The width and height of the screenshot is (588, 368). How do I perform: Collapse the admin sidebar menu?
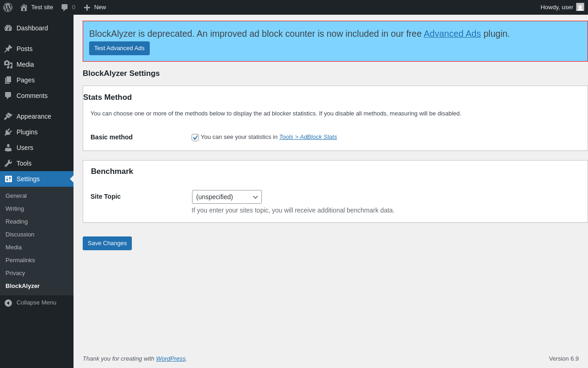(30, 303)
